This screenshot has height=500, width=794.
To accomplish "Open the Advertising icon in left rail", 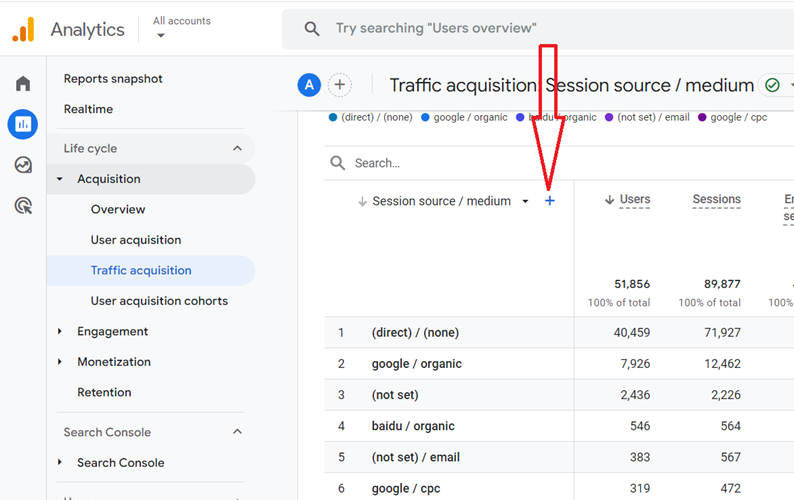I will pyautogui.click(x=23, y=206).
